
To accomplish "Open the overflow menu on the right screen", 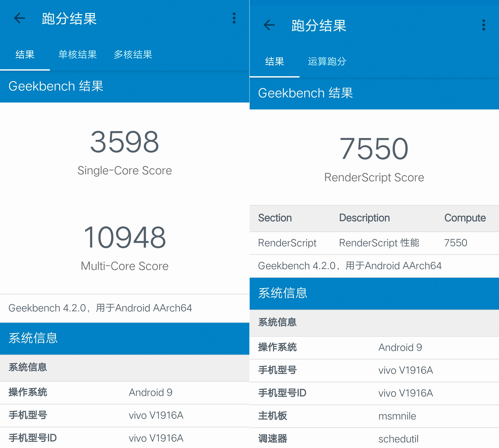I will (483, 25).
